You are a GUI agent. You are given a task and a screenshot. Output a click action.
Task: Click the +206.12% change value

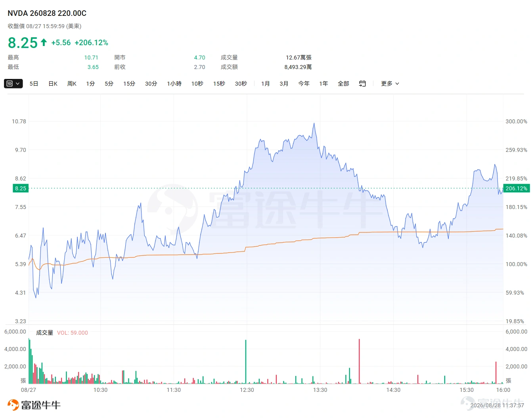point(92,42)
